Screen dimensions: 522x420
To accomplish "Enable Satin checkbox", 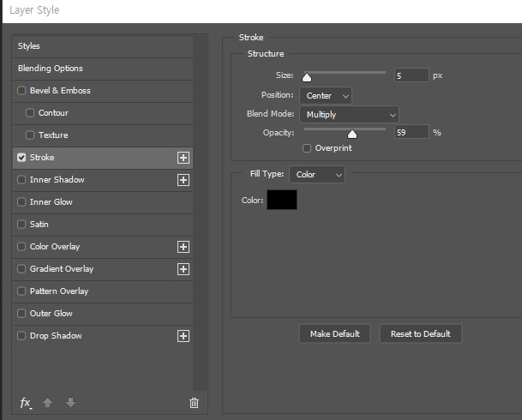I will click(x=21, y=225).
